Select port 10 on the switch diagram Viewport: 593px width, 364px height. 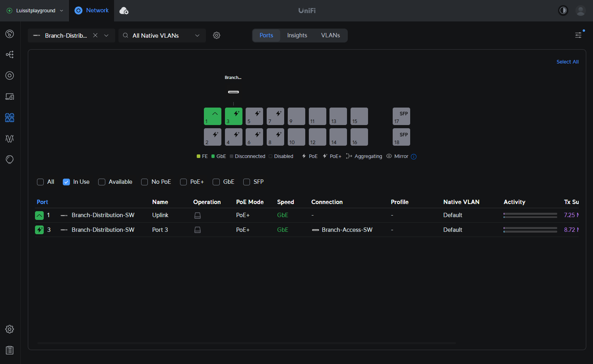tap(296, 137)
